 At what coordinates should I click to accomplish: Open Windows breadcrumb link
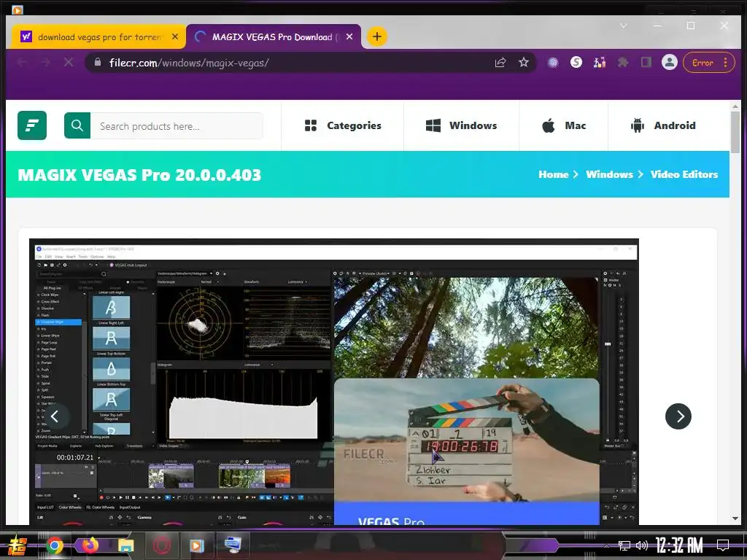click(x=609, y=174)
